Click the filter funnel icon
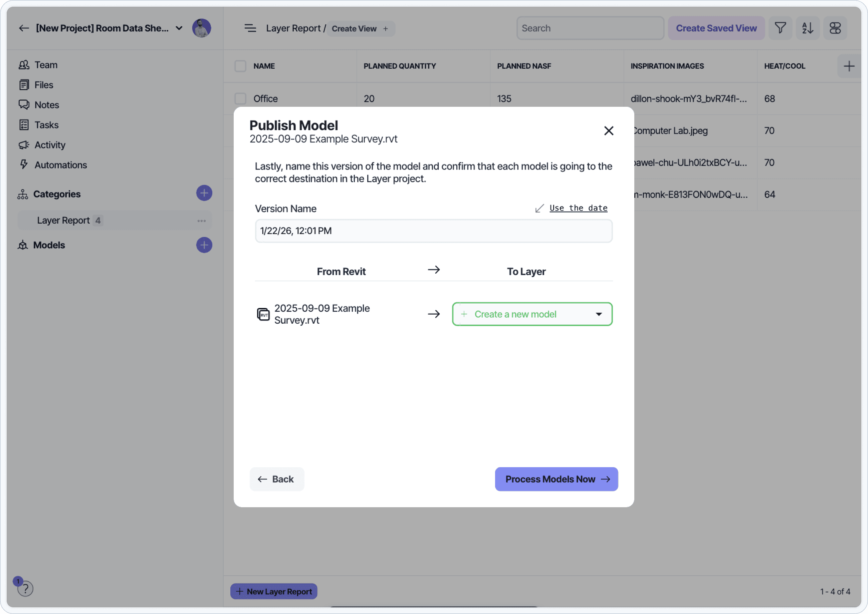868x614 pixels. [780, 28]
